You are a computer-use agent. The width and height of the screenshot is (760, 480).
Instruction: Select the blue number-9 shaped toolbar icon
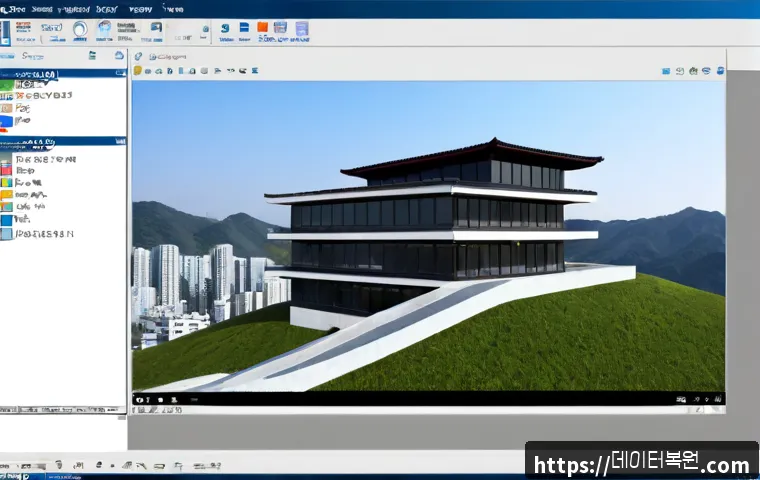coord(225,28)
